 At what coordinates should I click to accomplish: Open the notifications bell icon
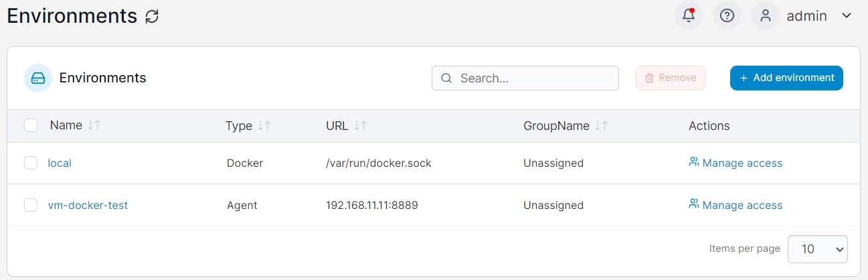click(x=689, y=15)
